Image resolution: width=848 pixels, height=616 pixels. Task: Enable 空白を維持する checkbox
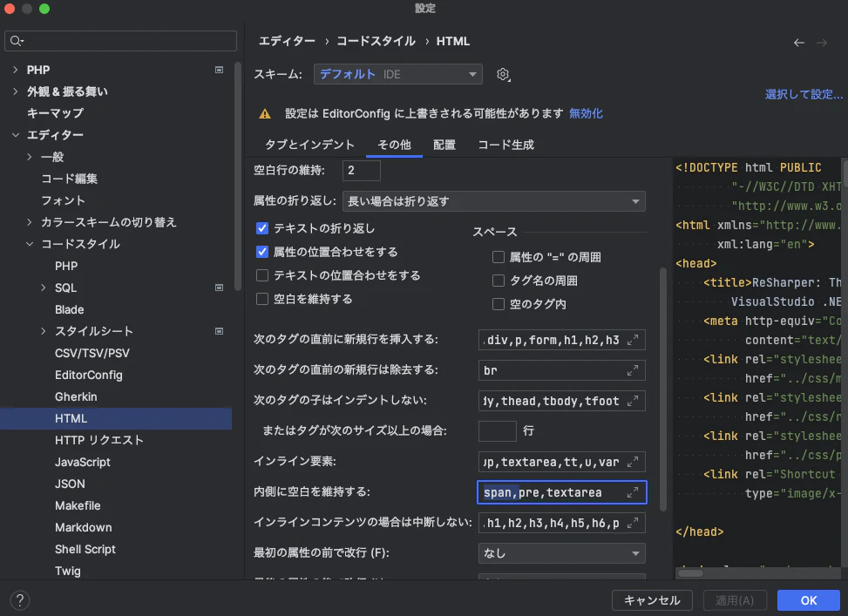pyautogui.click(x=262, y=299)
